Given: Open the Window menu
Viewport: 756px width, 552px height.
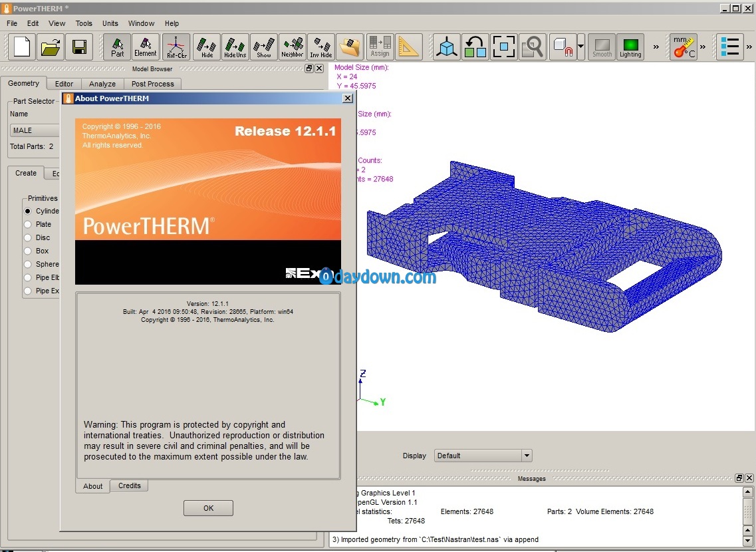Looking at the screenshot, I should pos(141,23).
